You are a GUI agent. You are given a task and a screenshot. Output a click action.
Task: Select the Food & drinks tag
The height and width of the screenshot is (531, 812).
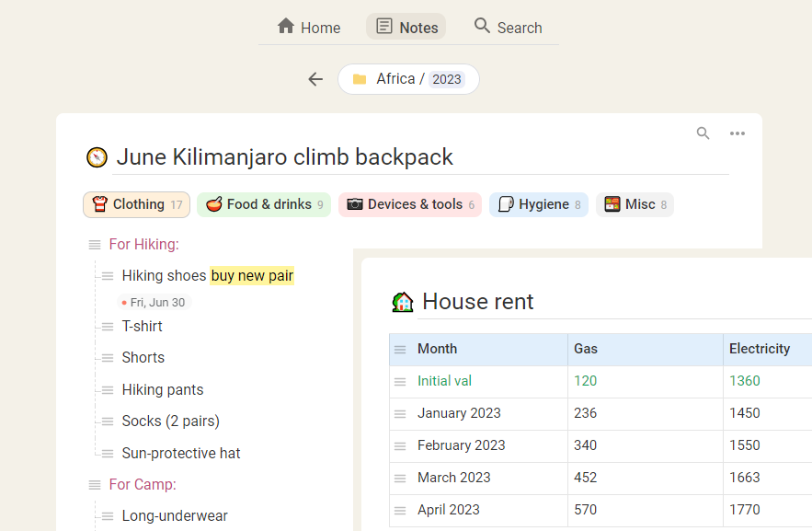click(263, 204)
